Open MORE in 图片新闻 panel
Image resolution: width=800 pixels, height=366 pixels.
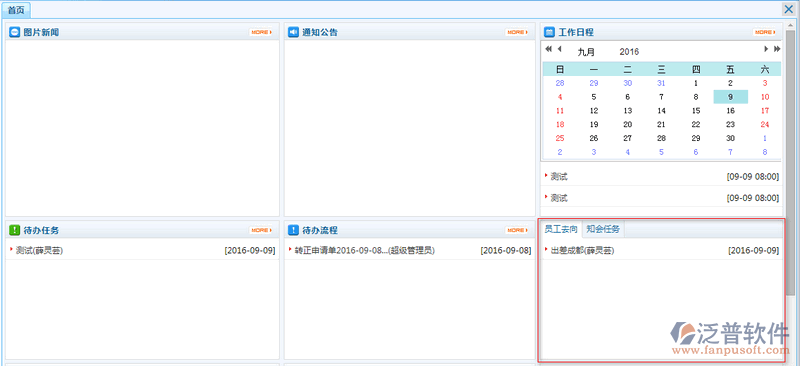coord(261,32)
